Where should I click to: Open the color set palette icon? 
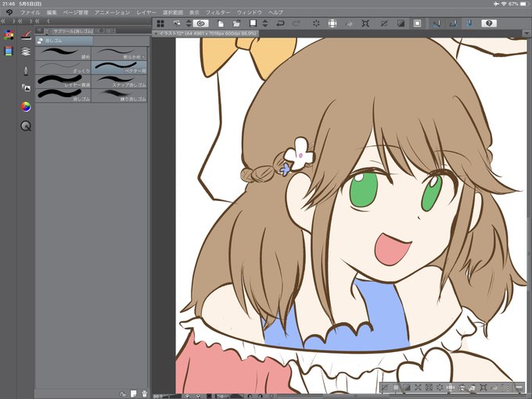[9, 34]
